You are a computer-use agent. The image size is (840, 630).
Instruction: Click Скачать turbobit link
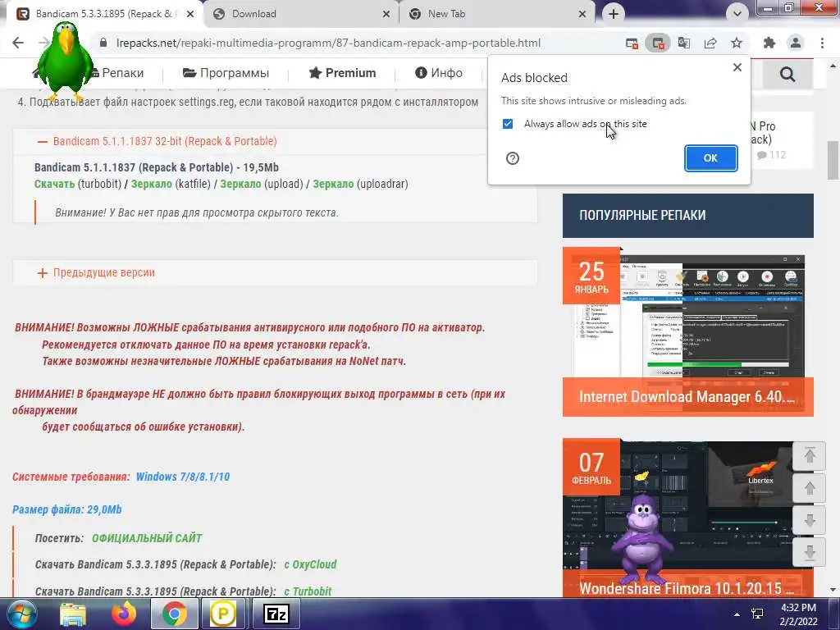pyautogui.click(x=55, y=184)
